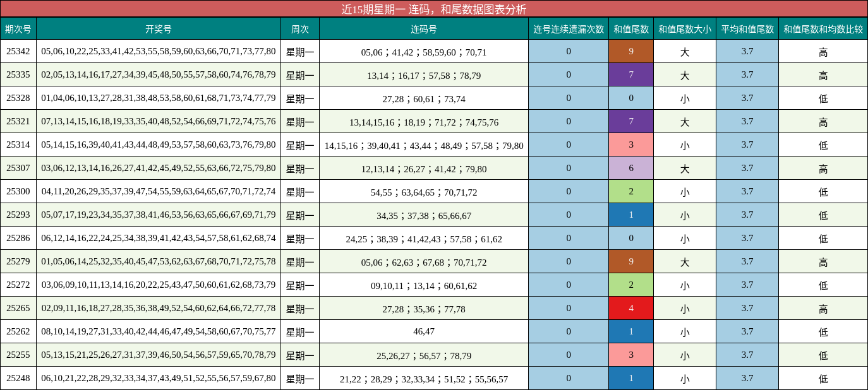Image resolution: width=868 pixels, height=390 pixels.
Task: Click the 和值尾数 column header
Action: coord(630,28)
